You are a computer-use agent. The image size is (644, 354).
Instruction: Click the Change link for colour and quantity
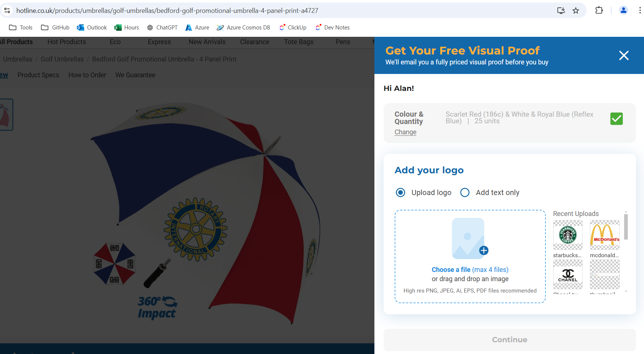click(405, 132)
